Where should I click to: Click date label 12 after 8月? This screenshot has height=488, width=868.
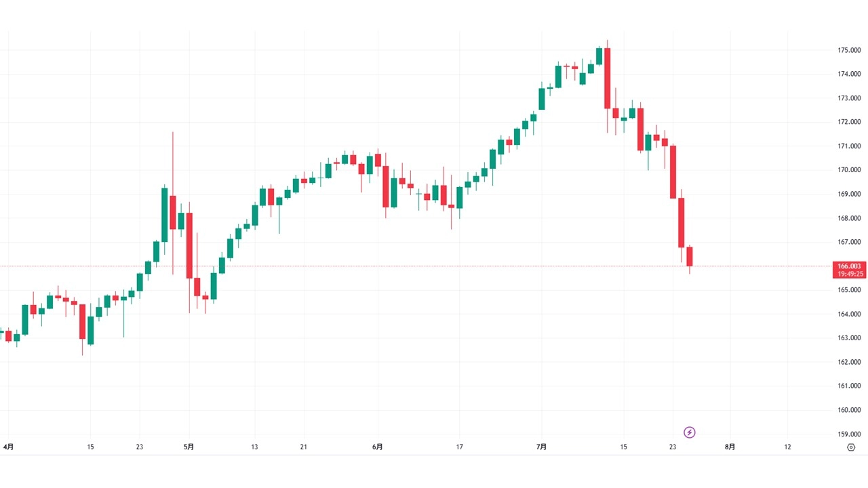coord(787,447)
